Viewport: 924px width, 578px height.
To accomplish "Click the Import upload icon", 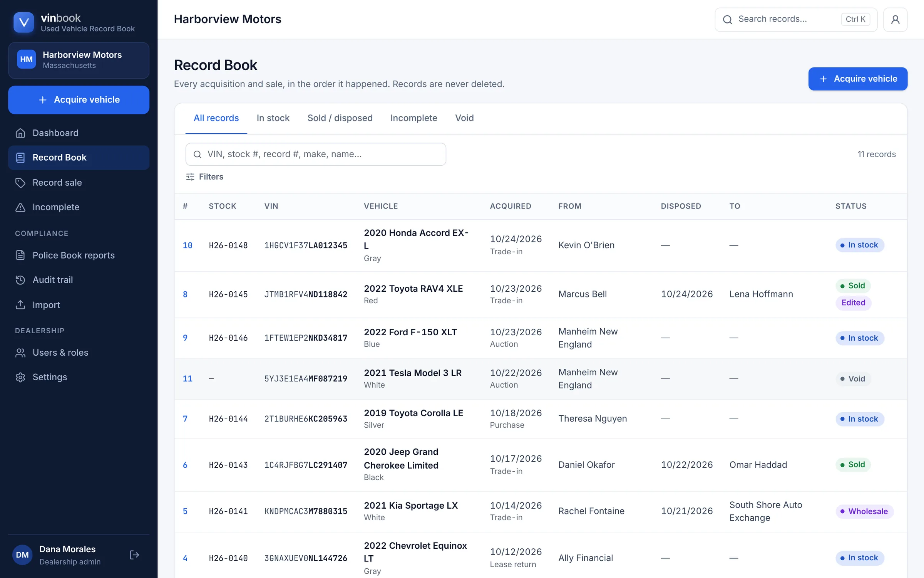I will 20,305.
